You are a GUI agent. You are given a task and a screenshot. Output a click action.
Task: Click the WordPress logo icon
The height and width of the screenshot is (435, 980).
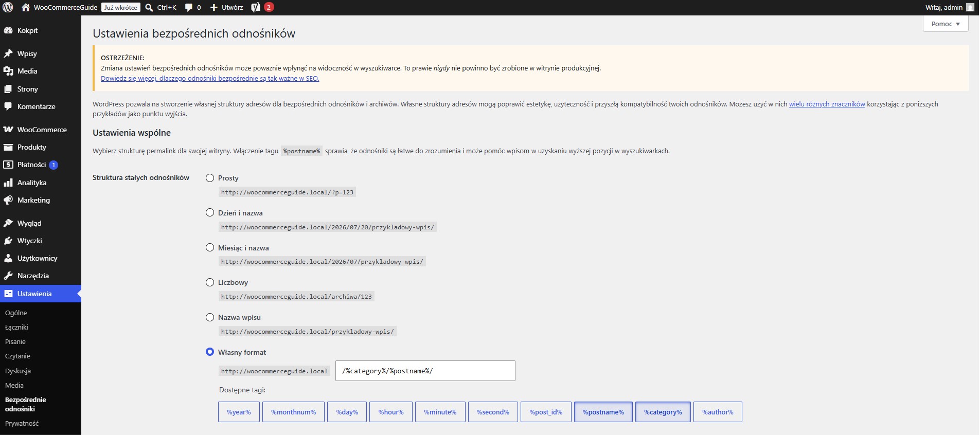[8, 7]
